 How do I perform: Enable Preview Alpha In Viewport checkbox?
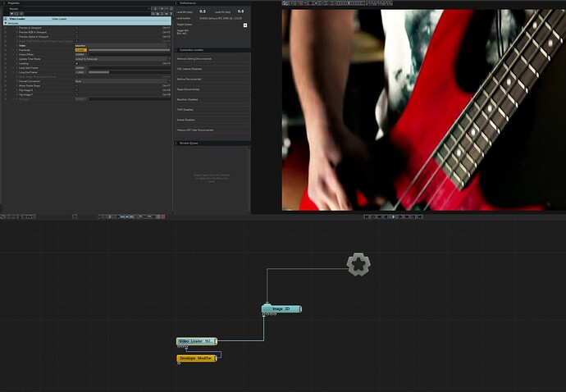pyautogui.click(x=76, y=36)
